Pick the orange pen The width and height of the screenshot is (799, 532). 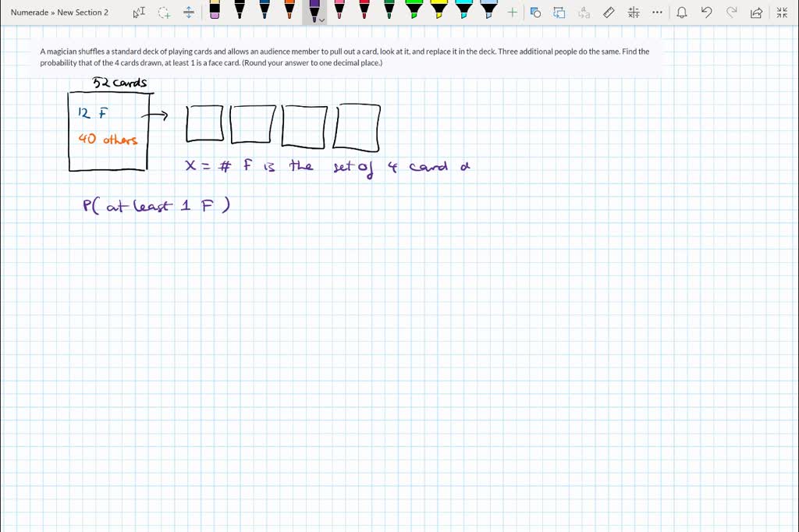pos(289,10)
